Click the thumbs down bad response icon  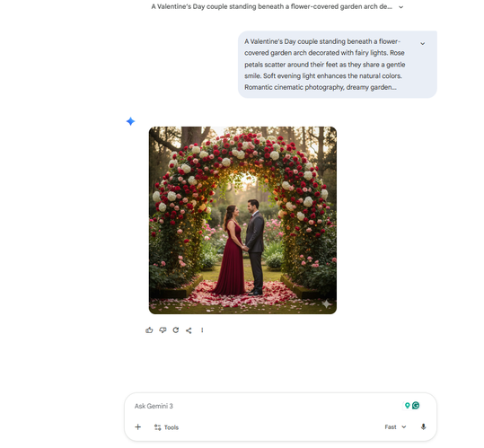coord(163,330)
